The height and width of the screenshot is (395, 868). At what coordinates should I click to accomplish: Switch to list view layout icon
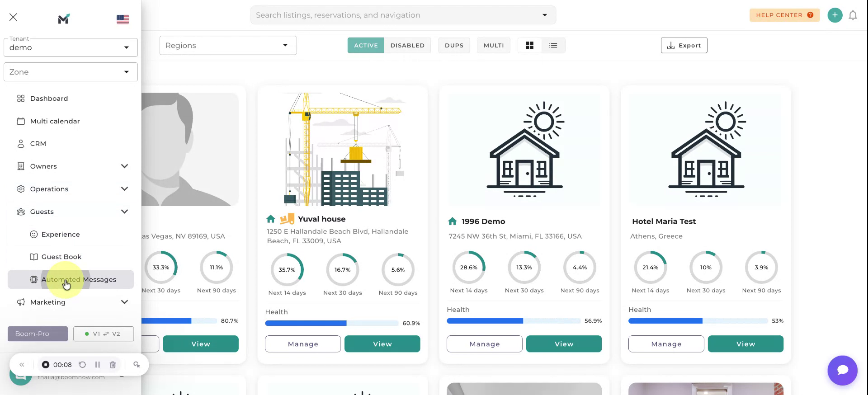point(553,45)
